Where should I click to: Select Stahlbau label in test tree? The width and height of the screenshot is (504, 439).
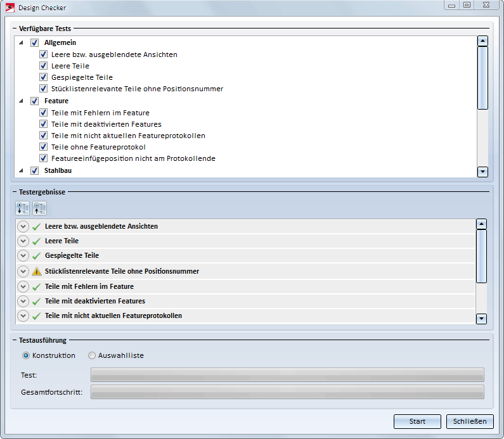[x=58, y=170]
